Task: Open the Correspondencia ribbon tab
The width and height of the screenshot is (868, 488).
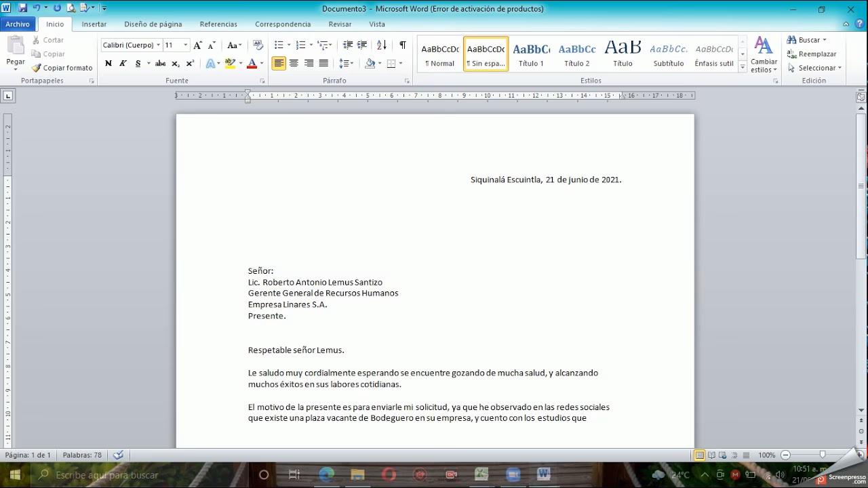Action: pyautogui.click(x=283, y=24)
